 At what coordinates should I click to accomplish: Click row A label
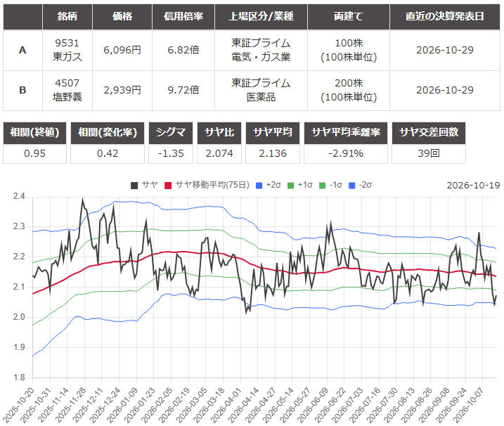click(x=22, y=50)
